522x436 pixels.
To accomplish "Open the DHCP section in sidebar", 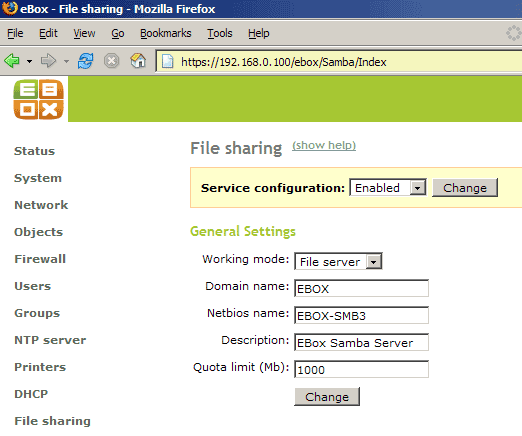I will coord(31,394).
